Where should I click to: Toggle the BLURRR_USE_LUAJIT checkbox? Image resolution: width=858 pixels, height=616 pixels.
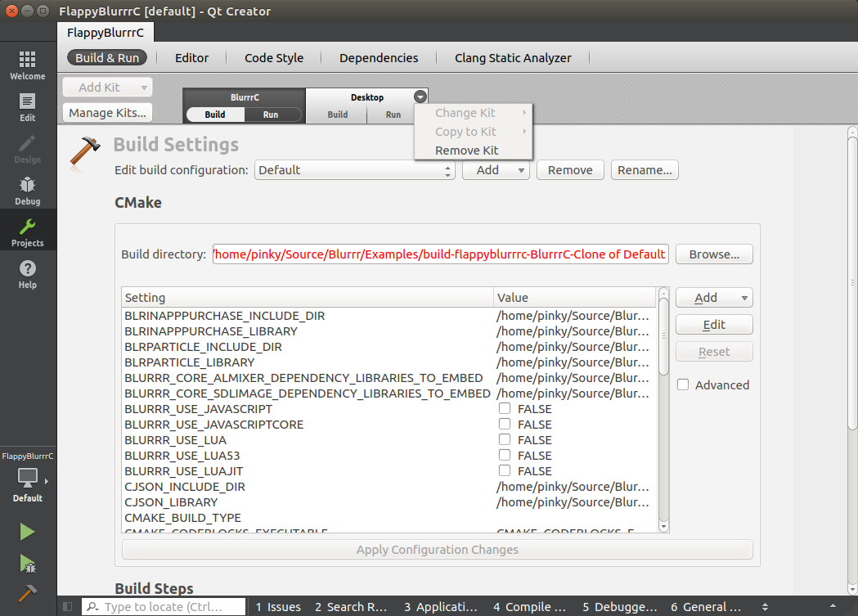[x=505, y=470]
